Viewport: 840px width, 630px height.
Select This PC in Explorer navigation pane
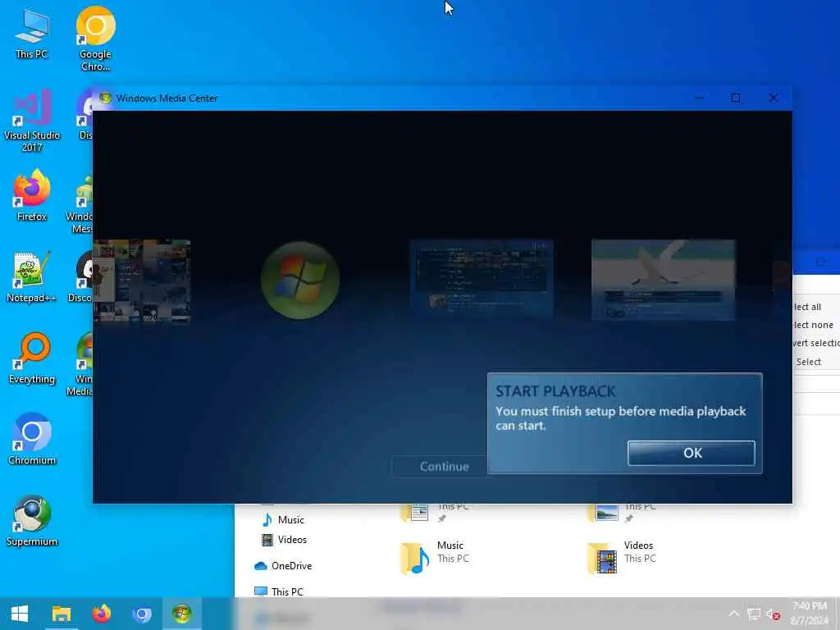tap(279, 591)
